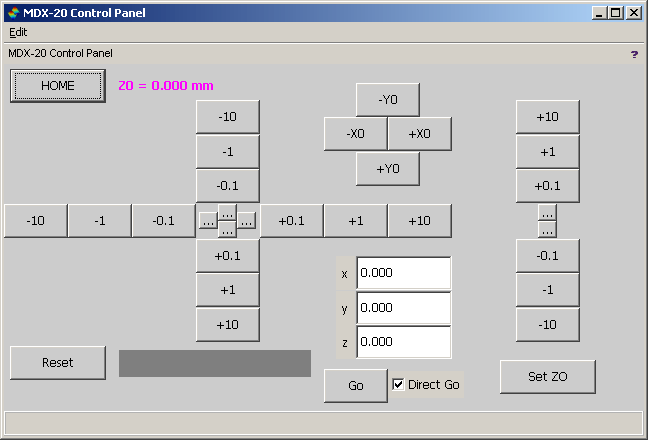648x440 pixels.
Task: Click +0.1 in the horizontal jog row
Action: click(291, 221)
